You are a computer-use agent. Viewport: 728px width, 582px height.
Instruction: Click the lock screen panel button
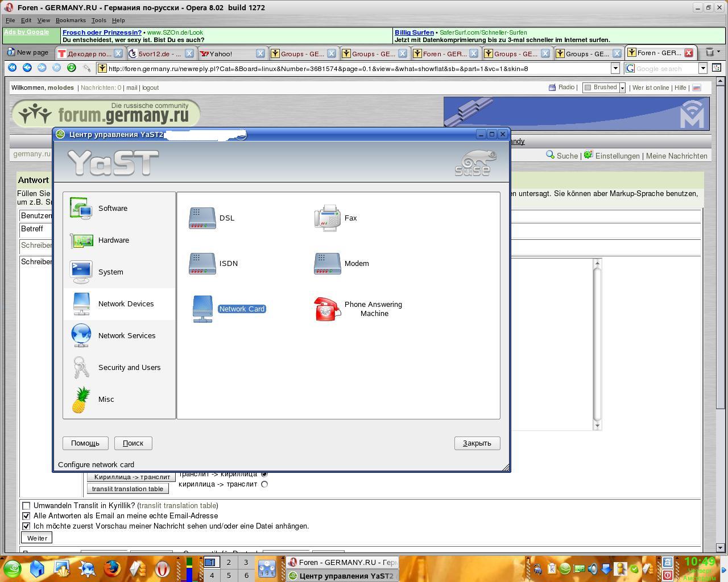pyautogui.click(x=668, y=562)
